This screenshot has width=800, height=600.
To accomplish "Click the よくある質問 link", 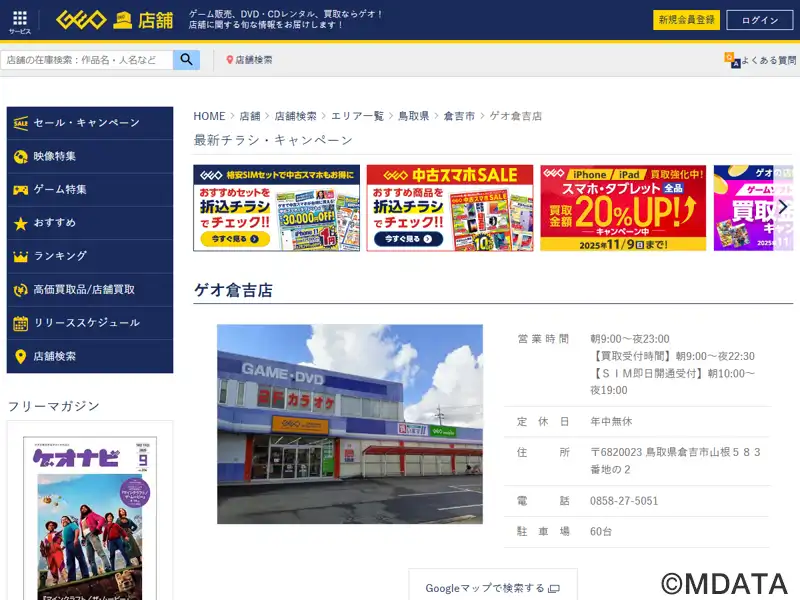I will pyautogui.click(x=768, y=60).
